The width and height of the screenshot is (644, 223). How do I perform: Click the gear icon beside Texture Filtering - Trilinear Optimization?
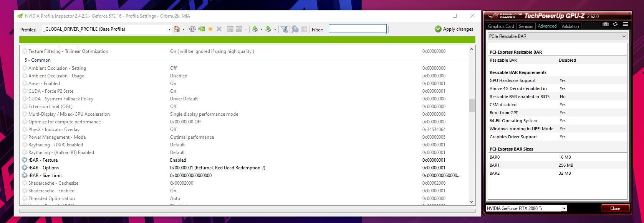click(x=25, y=51)
